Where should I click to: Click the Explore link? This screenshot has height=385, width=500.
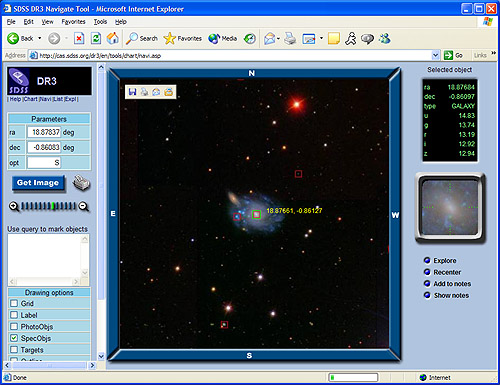444,261
